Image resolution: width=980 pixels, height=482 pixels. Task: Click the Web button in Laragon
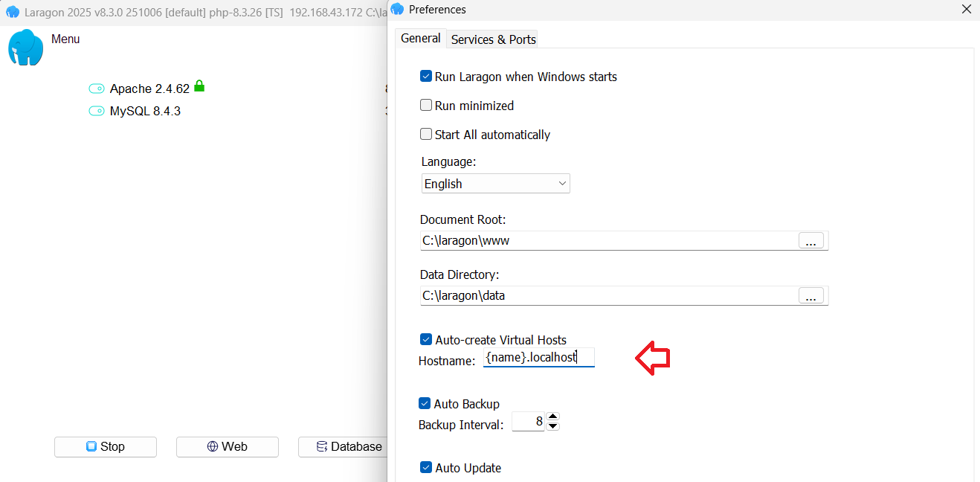(x=228, y=446)
